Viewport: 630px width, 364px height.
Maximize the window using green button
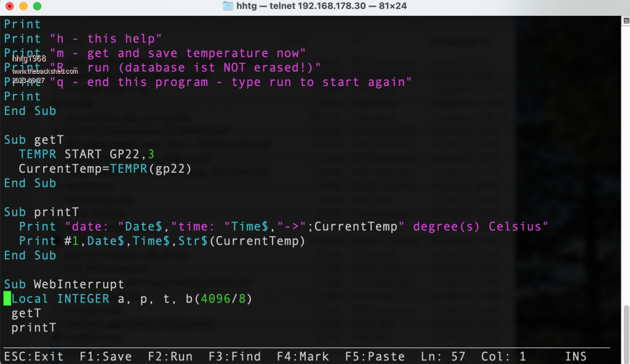[x=37, y=6]
